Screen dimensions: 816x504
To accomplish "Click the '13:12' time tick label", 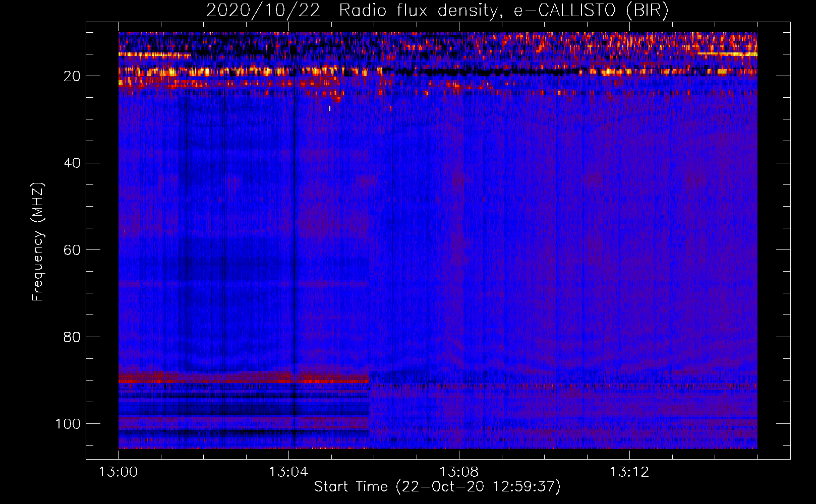I will point(629,472).
